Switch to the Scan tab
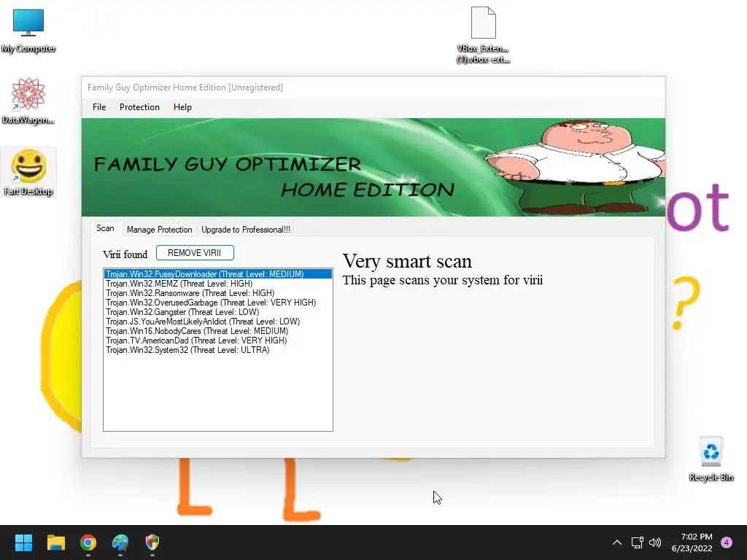This screenshot has width=747, height=560. (x=105, y=228)
